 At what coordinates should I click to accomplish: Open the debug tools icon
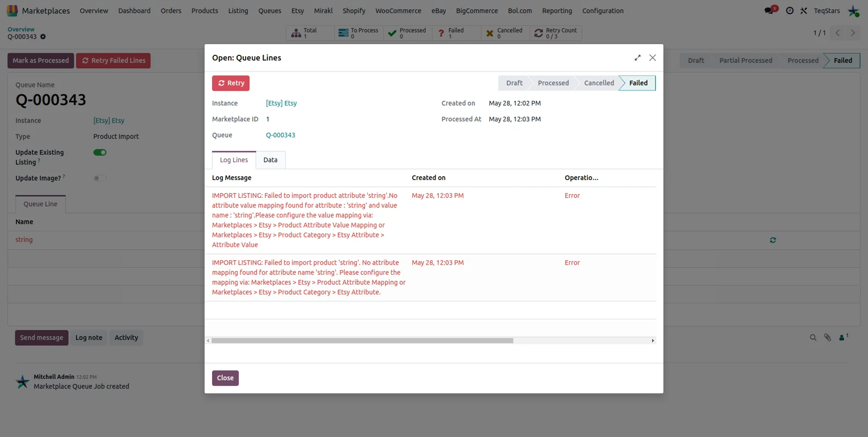804,11
